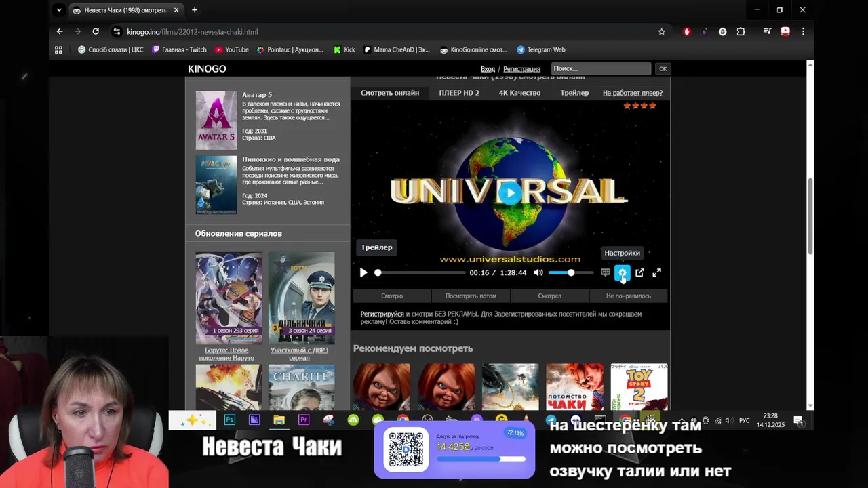Screen dimensions: 868x488
Task: Open Photoshop from the taskbar
Action: (229, 420)
